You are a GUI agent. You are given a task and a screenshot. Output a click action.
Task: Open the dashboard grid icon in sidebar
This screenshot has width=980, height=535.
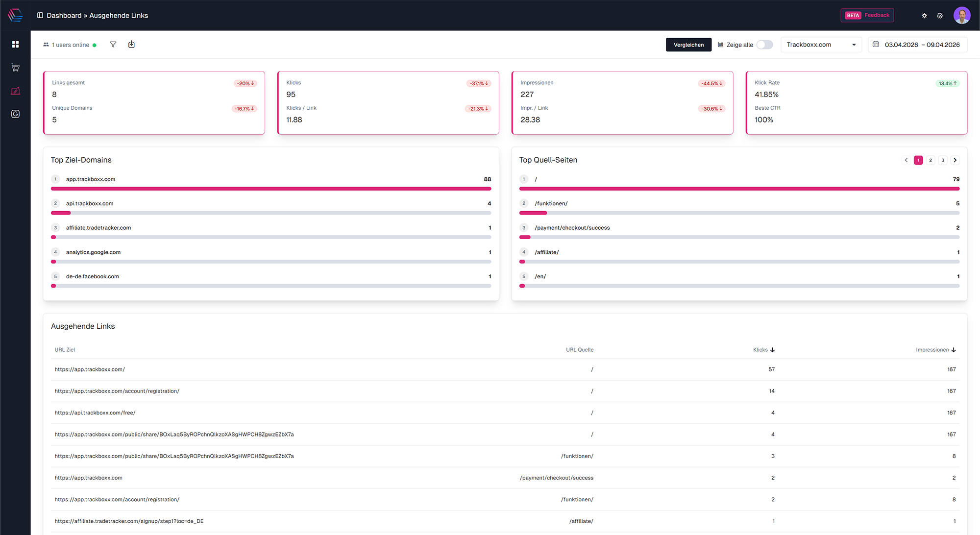click(15, 44)
